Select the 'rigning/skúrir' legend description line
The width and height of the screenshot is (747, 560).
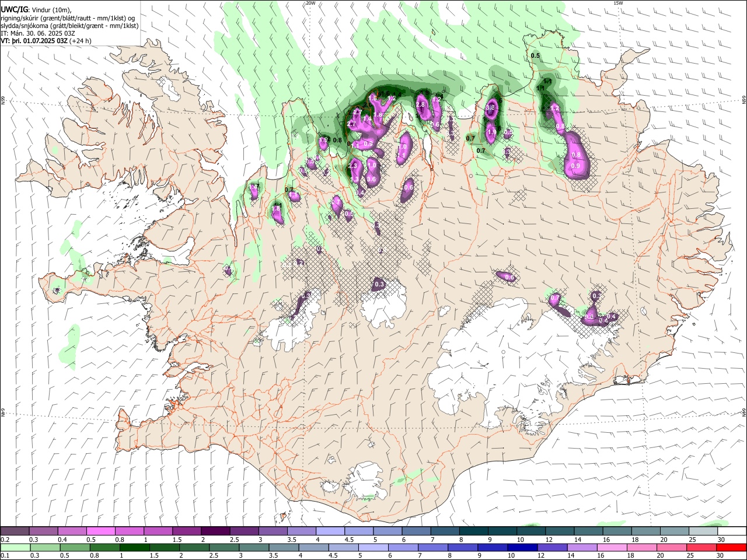click(x=68, y=18)
